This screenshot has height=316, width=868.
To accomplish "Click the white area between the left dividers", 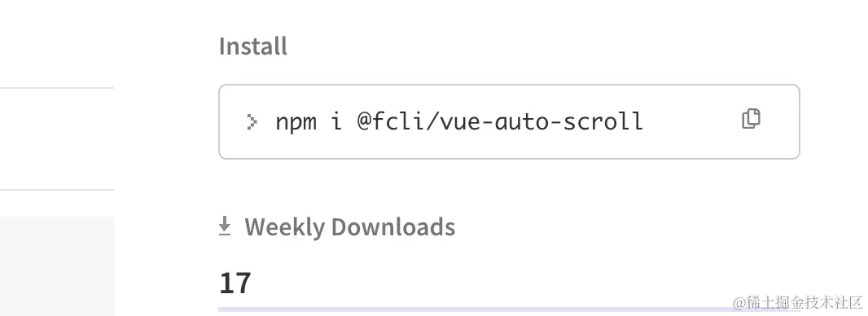I will (57, 138).
